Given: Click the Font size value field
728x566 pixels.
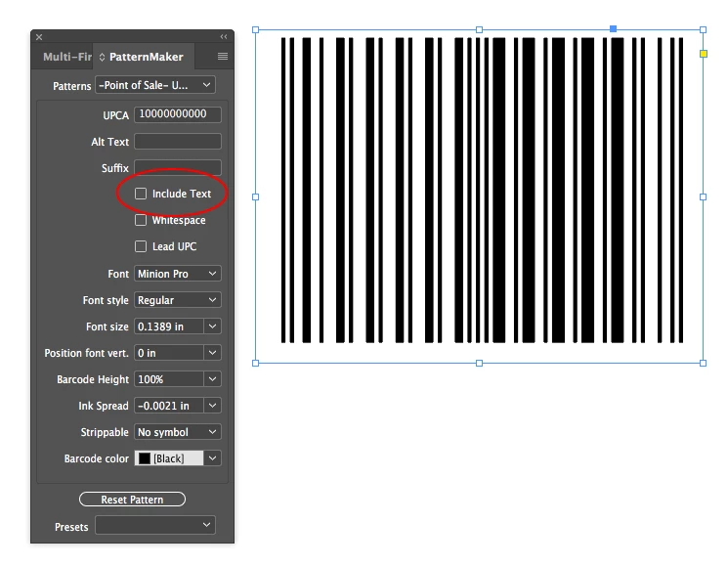Looking at the screenshot, I should 169,327.
